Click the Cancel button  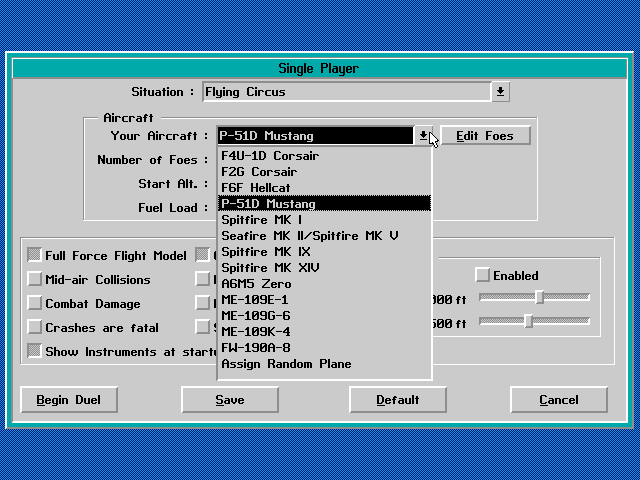coord(559,400)
